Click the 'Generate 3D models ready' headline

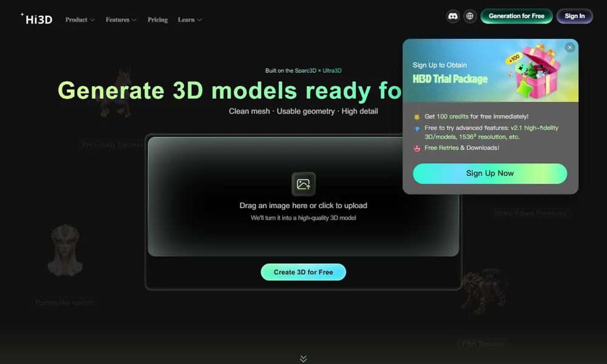pos(229,90)
